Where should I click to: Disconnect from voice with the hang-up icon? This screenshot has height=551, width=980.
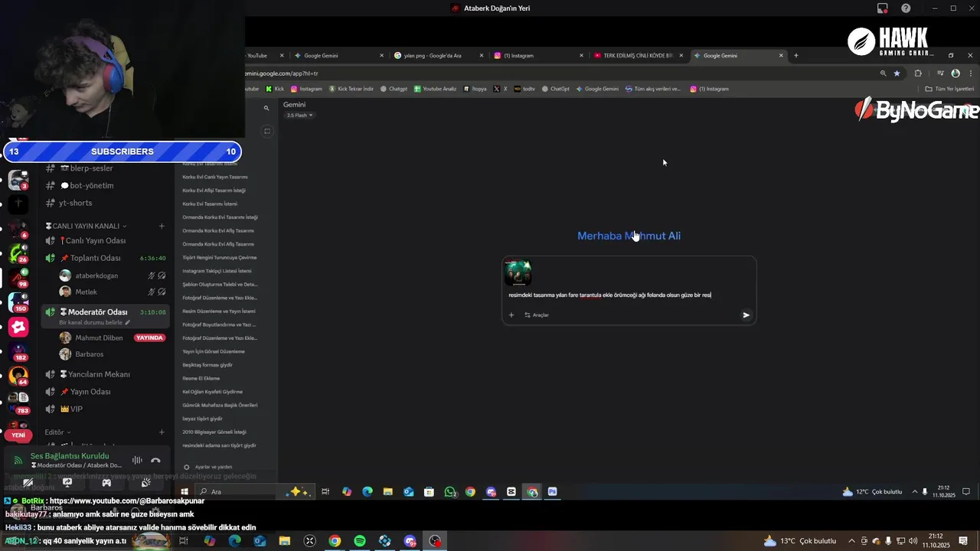(x=155, y=460)
